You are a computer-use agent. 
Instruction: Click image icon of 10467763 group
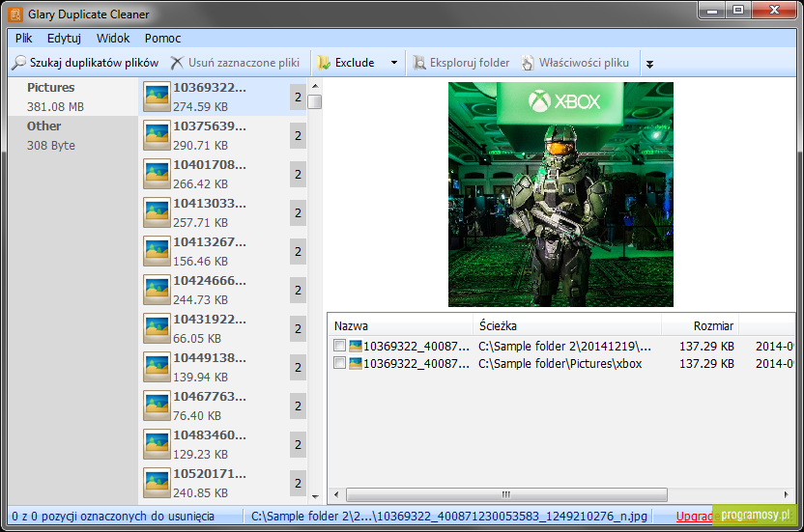157,406
